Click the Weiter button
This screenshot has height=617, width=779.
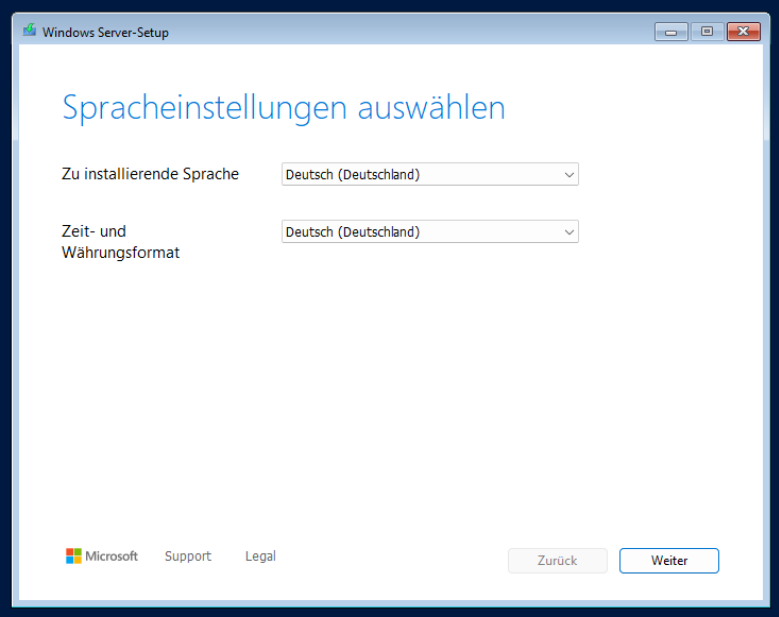coord(669,560)
